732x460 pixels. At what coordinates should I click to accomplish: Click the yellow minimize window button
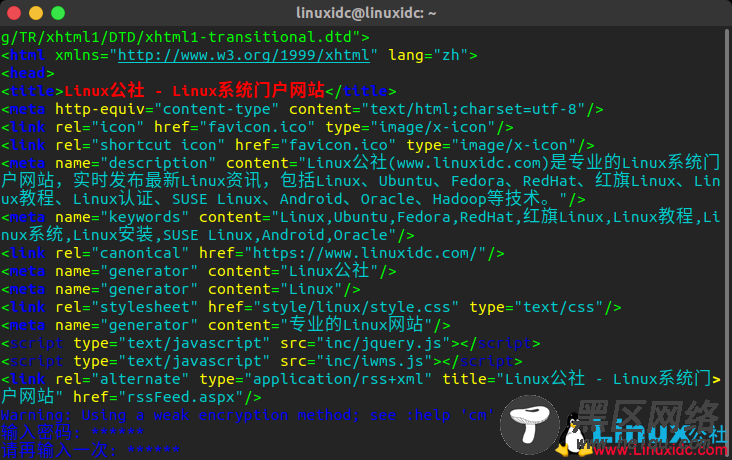[36, 13]
